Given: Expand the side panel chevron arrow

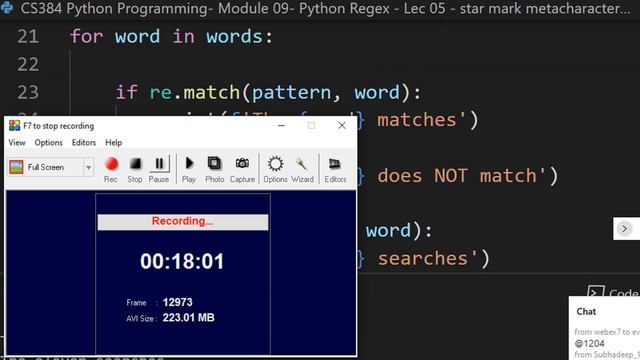Looking at the screenshot, I should pos(624,229).
